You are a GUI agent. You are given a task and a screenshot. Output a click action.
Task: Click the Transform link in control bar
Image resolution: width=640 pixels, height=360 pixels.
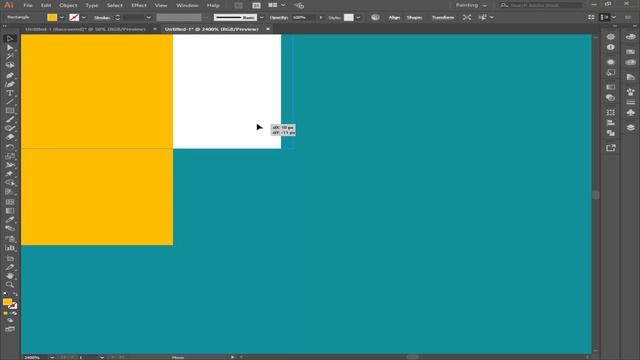(x=443, y=17)
